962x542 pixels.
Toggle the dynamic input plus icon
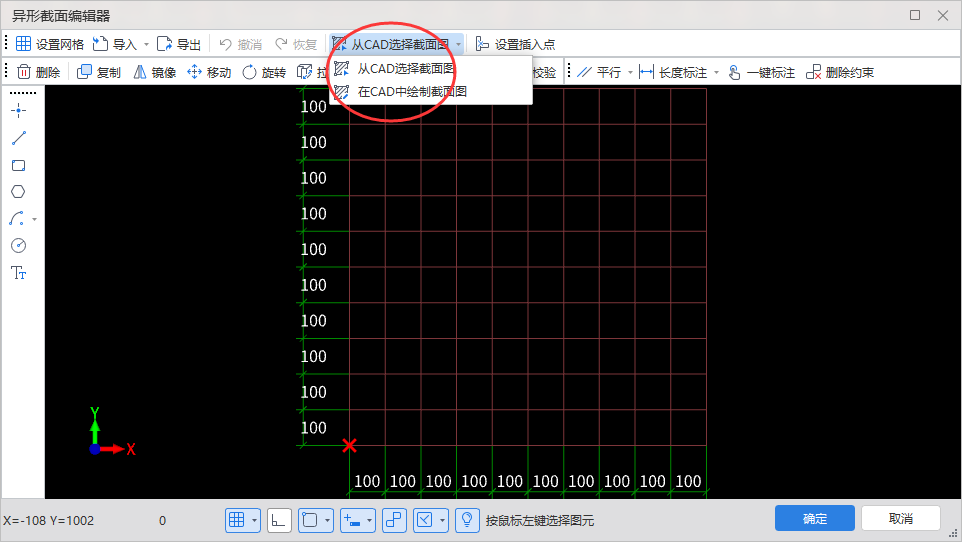[352, 521]
